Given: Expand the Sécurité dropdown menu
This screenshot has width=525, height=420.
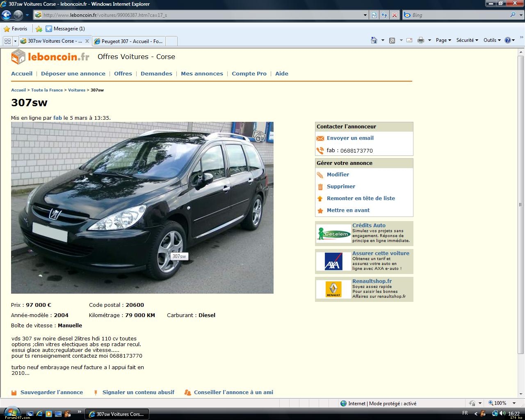Looking at the screenshot, I should point(467,40).
